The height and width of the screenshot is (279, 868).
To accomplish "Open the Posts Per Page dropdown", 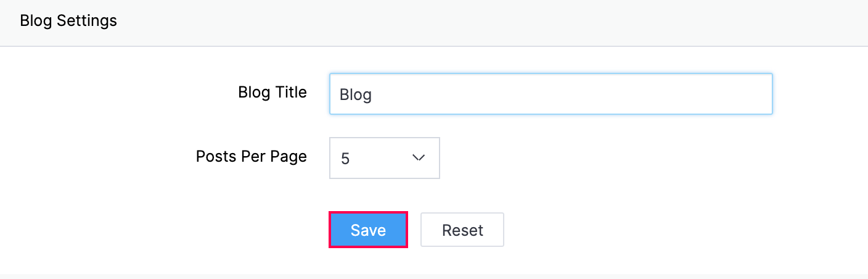I will [384, 158].
